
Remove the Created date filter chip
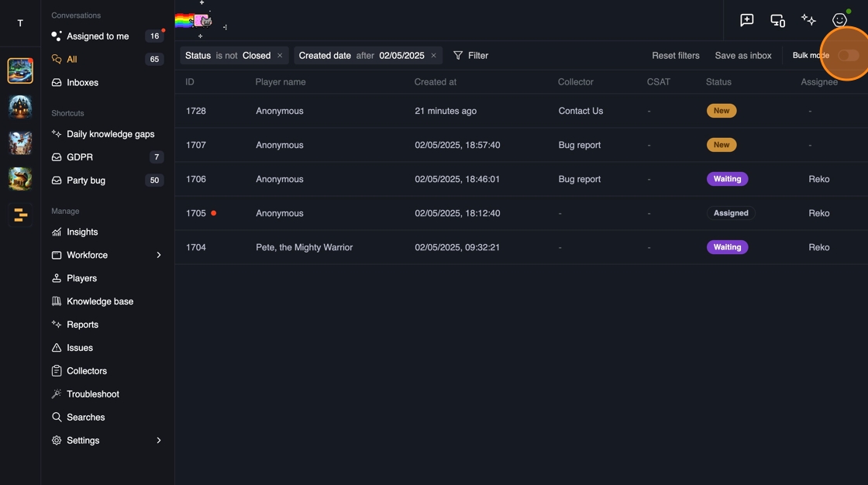[x=434, y=56]
